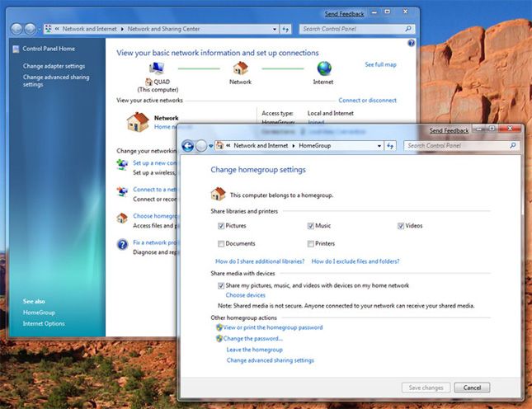The height and width of the screenshot is (409, 532).
Task: Click the HomeGroup search field
Action: click(460, 145)
